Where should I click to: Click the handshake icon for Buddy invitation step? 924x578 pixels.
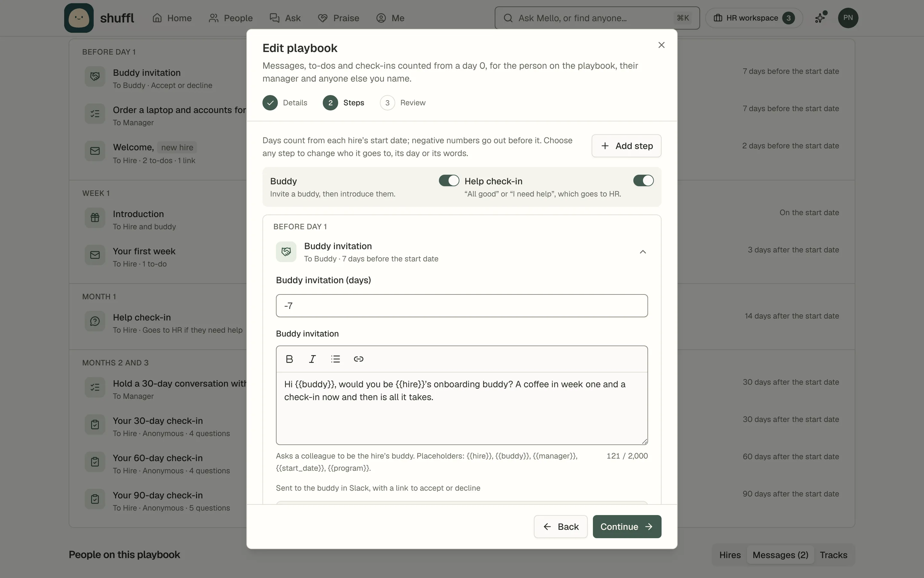(x=286, y=252)
